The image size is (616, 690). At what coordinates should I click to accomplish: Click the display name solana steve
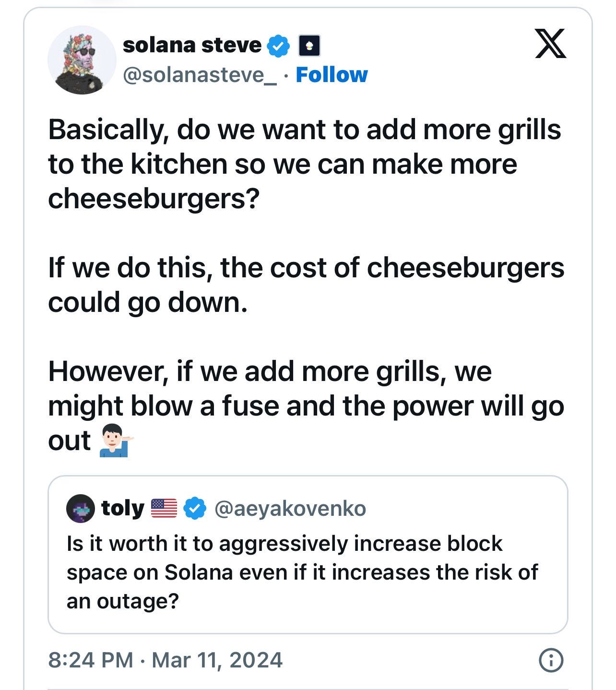coord(192,47)
